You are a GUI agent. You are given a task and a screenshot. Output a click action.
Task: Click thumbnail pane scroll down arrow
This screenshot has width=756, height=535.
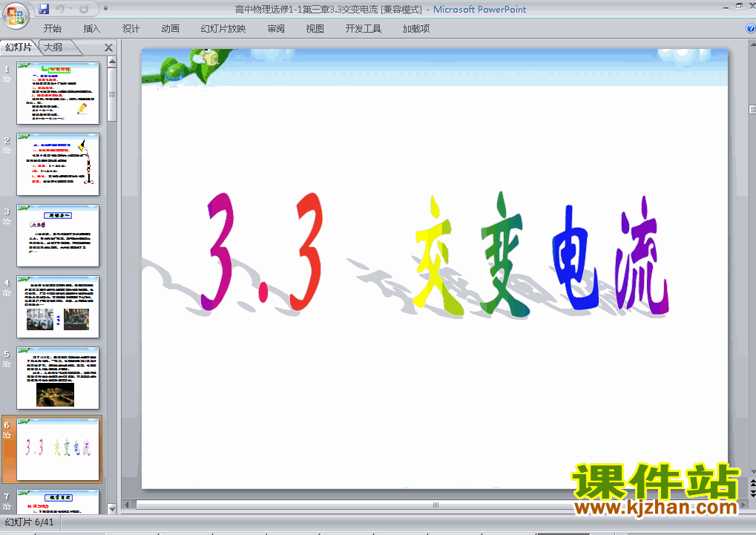[x=112, y=509]
